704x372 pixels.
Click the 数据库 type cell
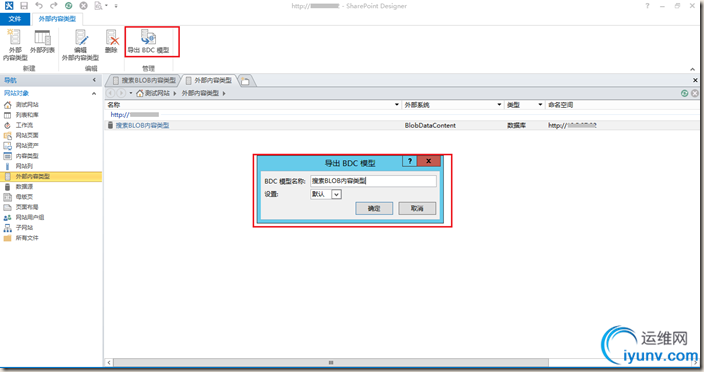516,126
